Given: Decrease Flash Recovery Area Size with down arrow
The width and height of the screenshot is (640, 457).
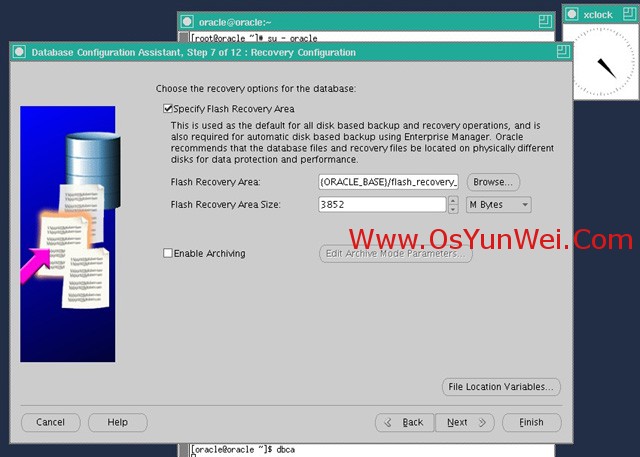Looking at the screenshot, I should click(x=452, y=209).
